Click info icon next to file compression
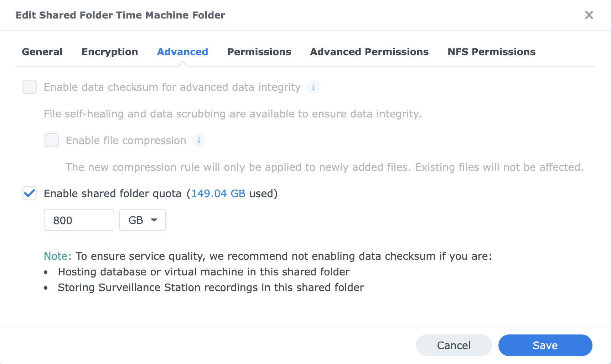Screen dimensions: 611x364 pyautogui.click(x=199, y=141)
